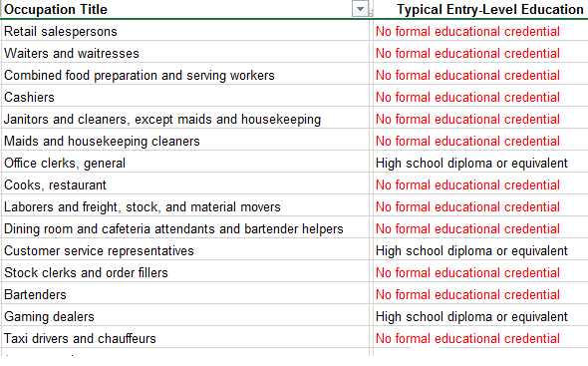
Task: Select High school diploma cell for Office clerks
Action: tap(480, 163)
